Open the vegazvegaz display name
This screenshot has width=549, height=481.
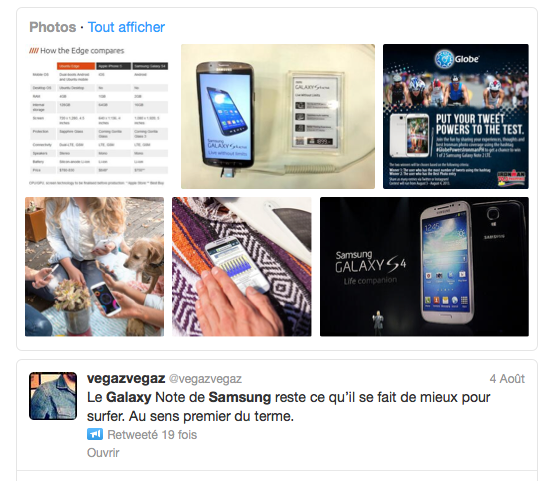tap(126, 378)
